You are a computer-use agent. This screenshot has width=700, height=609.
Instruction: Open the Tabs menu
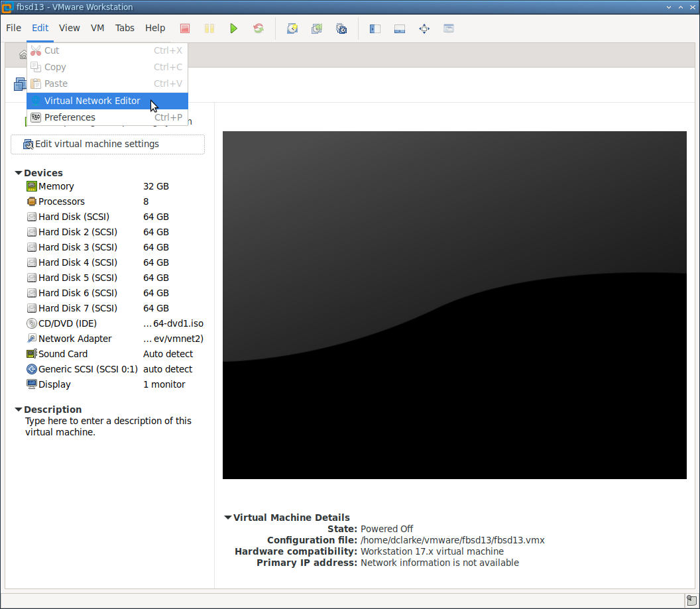(125, 28)
